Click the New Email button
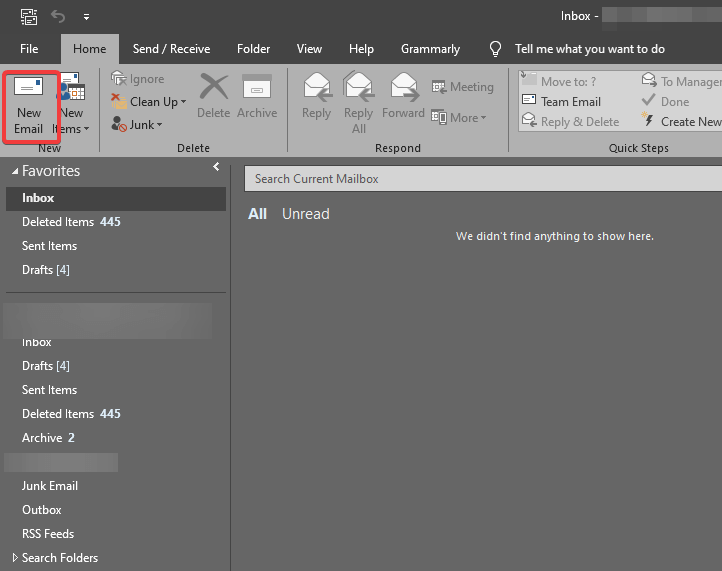Viewport: 722px width, 571px height. point(29,107)
